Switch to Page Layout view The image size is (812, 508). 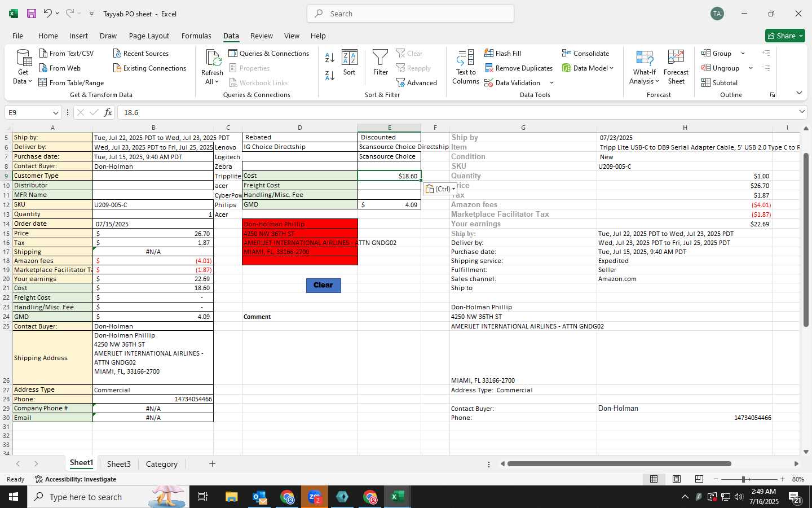pos(676,479)
